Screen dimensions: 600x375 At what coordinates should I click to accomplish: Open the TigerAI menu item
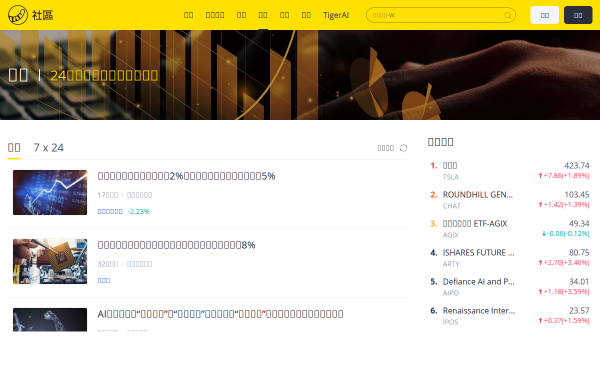click(336, 15)
